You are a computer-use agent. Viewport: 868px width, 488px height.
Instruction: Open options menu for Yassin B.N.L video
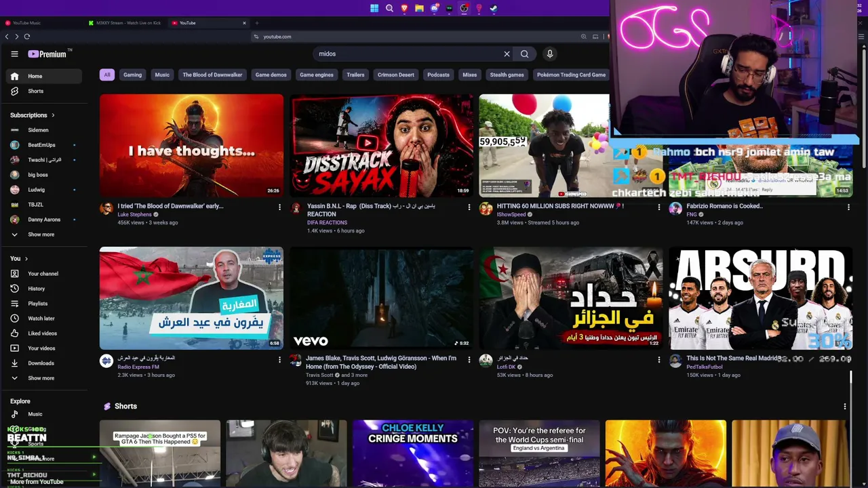(469, 207)
